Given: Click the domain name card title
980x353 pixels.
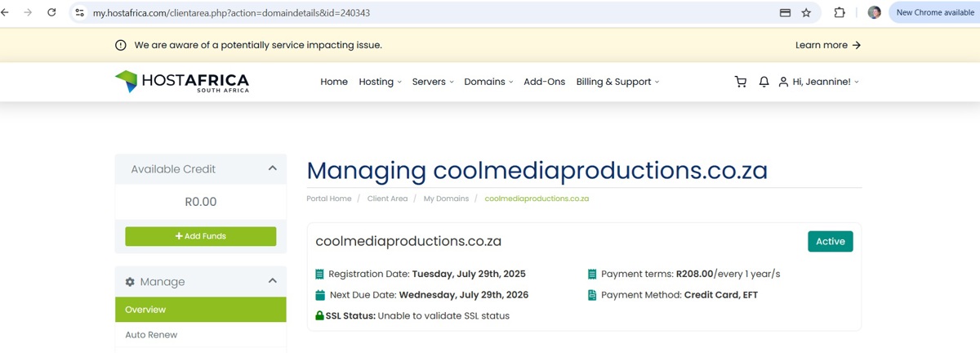Looking at the screenshot, I should coord(408,242).
